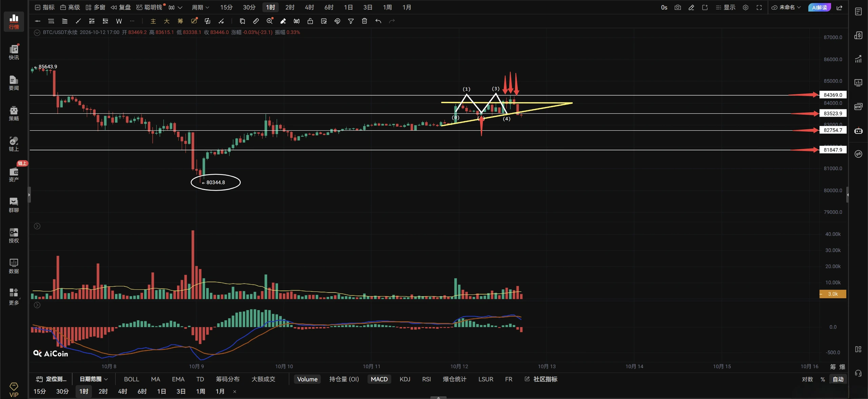Screen dimensions: 868x399
Task: Toggle 自动 auto scale
Action: (x=838, y=379)
